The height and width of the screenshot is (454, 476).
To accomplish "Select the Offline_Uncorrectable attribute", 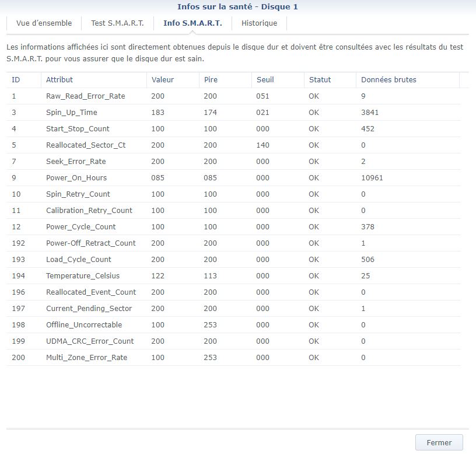I will click(84, 325).
